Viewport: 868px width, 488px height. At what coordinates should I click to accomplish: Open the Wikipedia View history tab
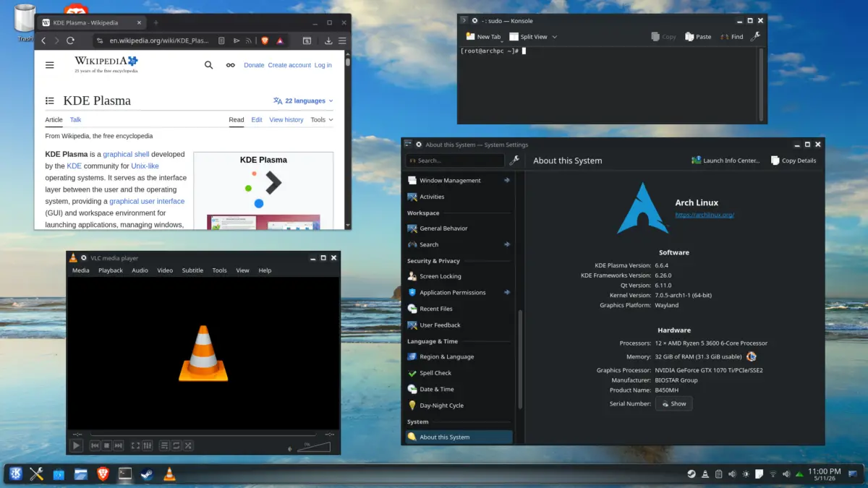(286, 120)
